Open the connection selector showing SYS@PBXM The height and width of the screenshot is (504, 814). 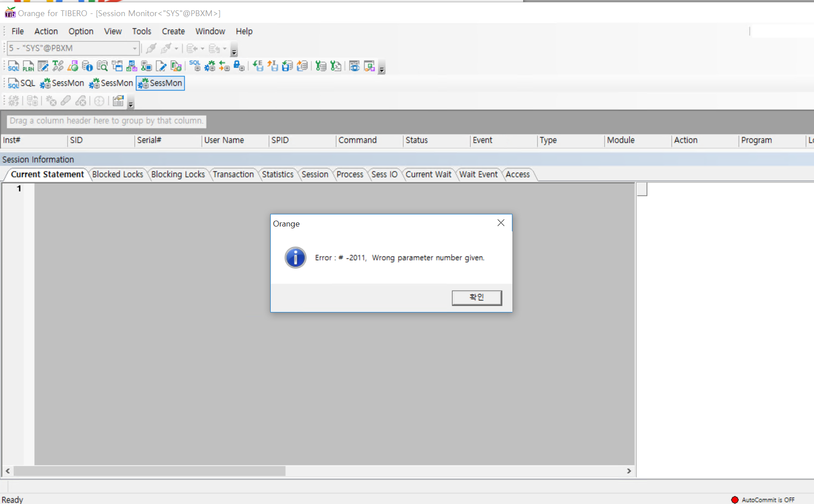tap(72, 48)
